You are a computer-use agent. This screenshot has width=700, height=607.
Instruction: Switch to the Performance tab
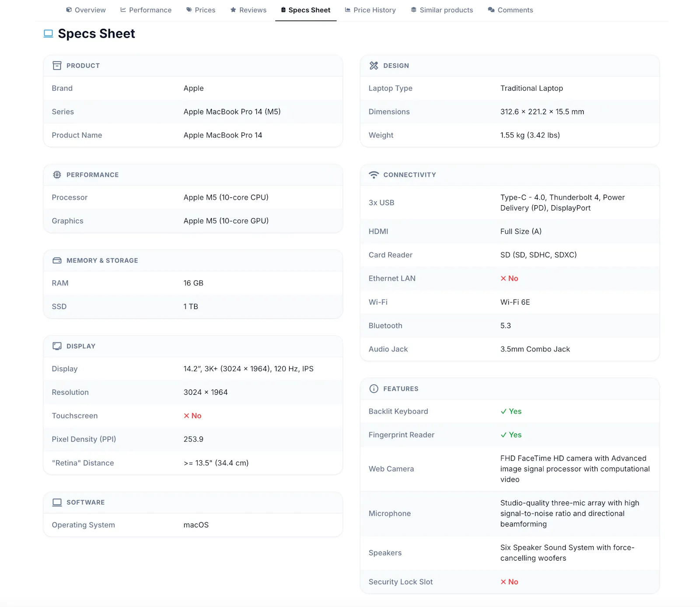tap(146, 10)
